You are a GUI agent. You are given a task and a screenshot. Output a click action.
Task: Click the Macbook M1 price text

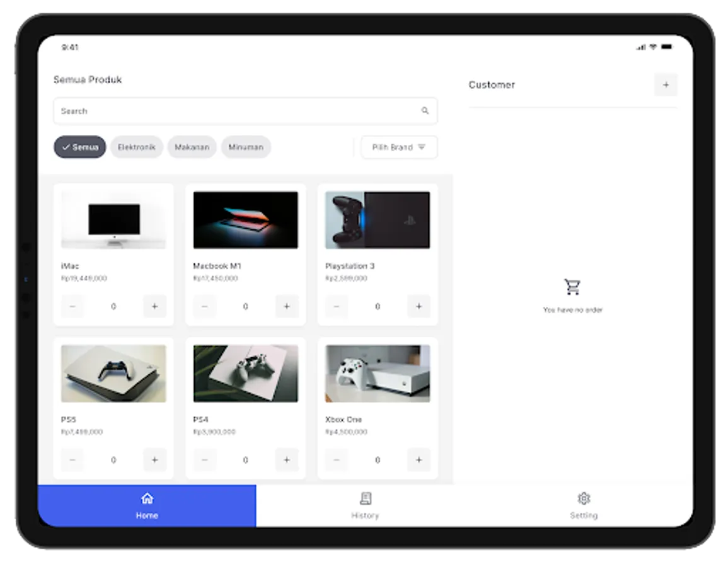[216, 278]
